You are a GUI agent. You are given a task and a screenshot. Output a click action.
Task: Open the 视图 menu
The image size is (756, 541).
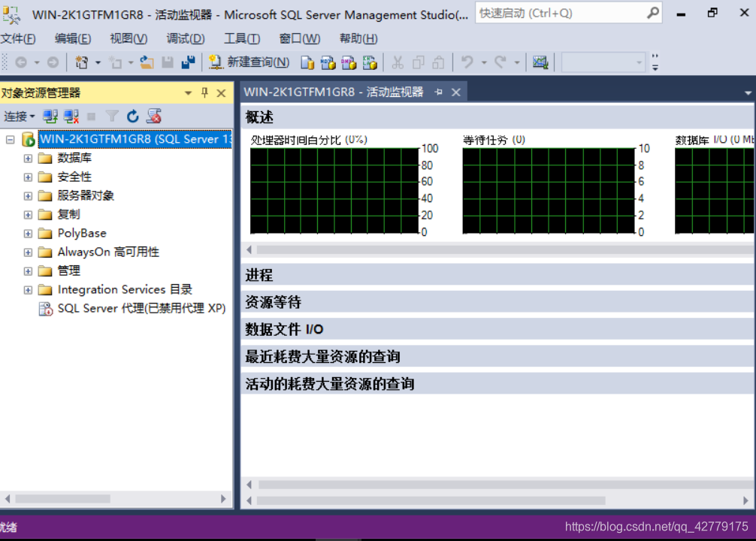click(x=127, y=38)
